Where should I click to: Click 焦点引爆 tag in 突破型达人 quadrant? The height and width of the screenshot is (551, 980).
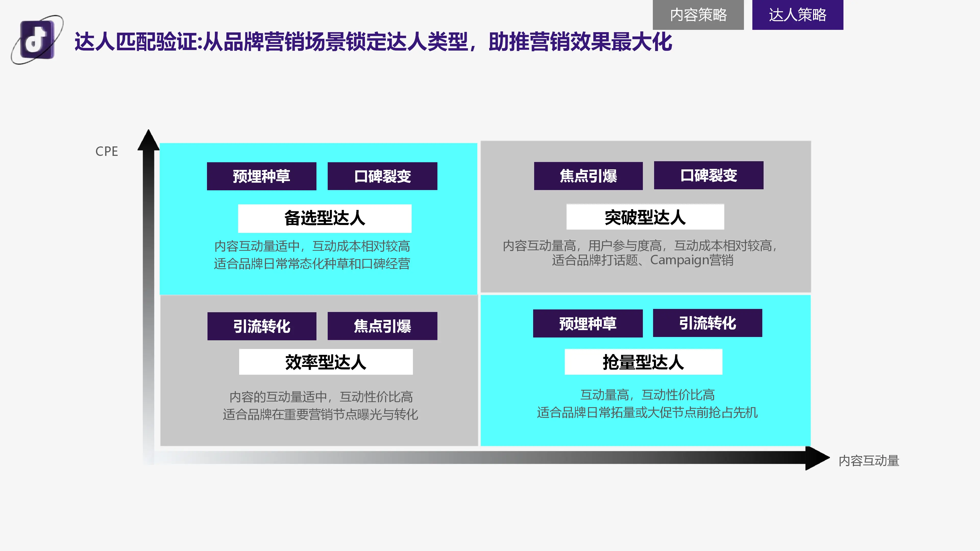pyautogui.click(x=588, y=176)
